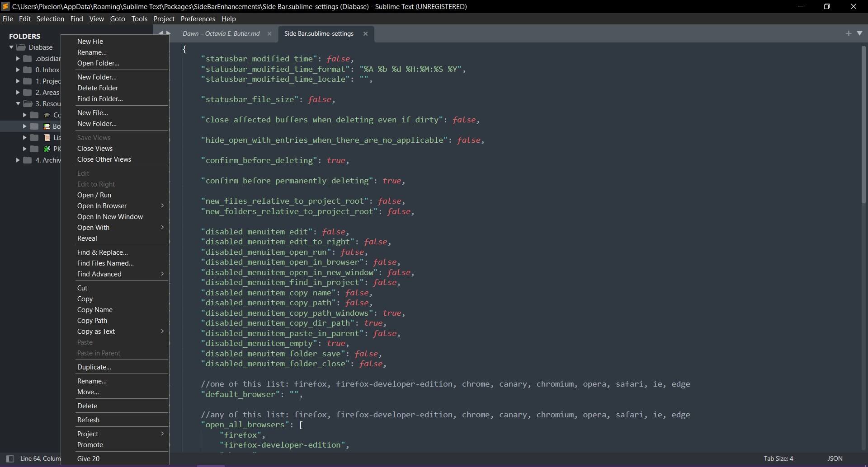This screenshot has height=467, width=868.
Task: Click the JSON syntax indicator in the status bar
Action: click(x=834, y=458)
